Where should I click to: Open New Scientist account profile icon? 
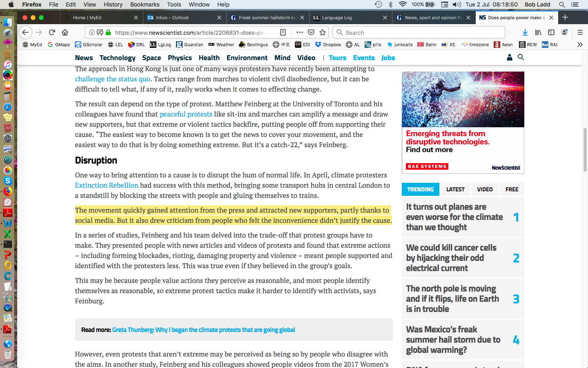tap(510, 58)
